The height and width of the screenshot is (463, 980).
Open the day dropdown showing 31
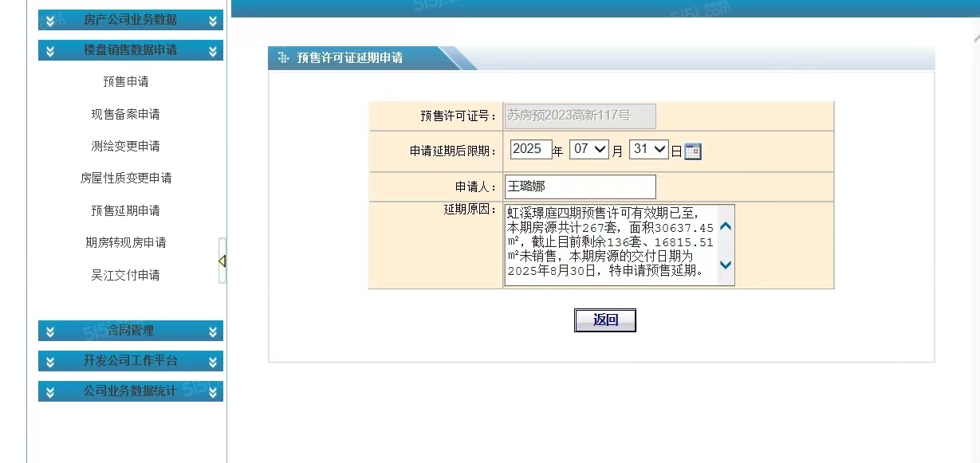pos(648,149)
